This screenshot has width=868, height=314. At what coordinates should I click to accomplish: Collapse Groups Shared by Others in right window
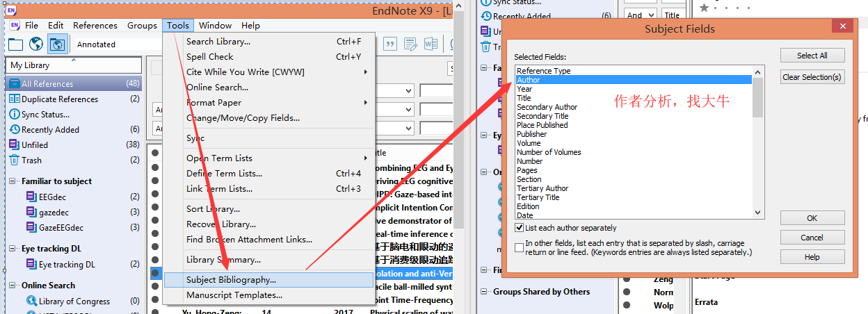click(x=485, y=292)
